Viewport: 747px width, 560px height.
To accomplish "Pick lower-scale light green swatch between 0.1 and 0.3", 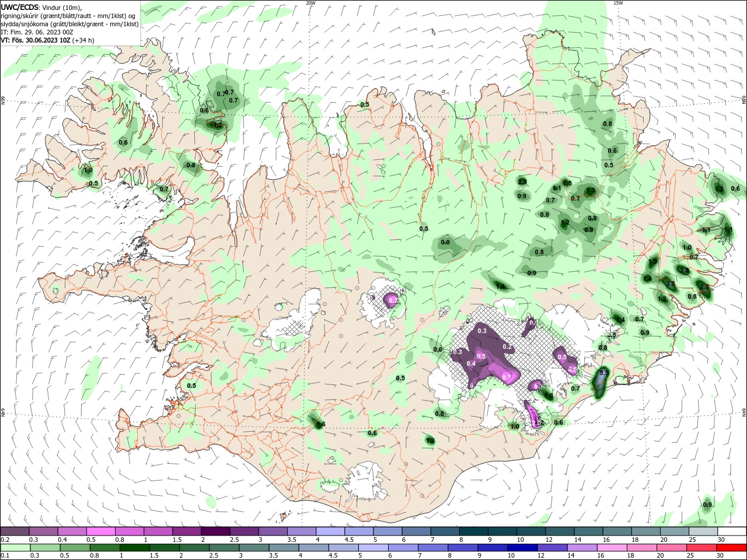I will (x=15, y=548).
